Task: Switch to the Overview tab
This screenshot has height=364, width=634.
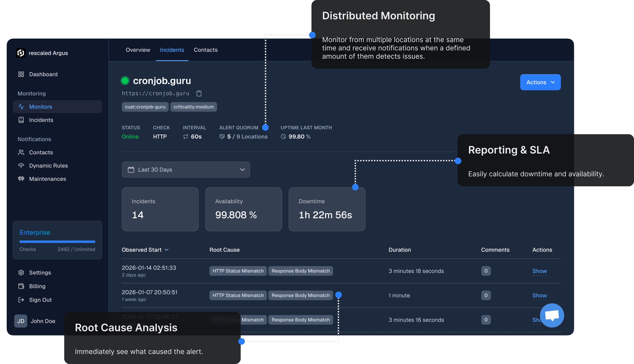Action: (x=138, y=50)
